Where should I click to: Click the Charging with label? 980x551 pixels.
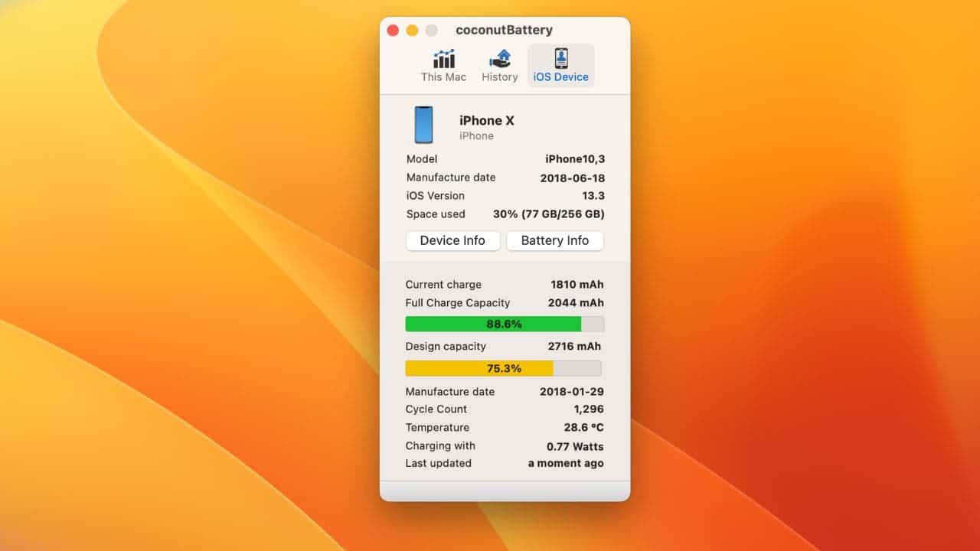click(x=440, y=446)
